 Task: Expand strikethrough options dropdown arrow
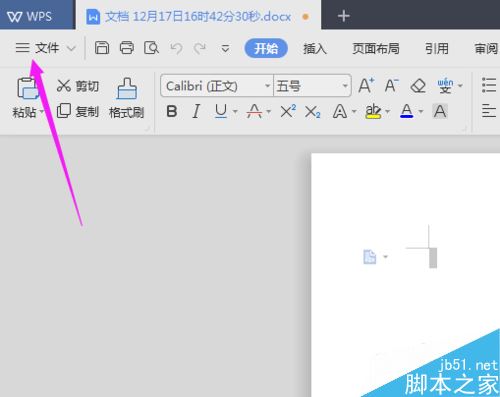coord(269,111)
